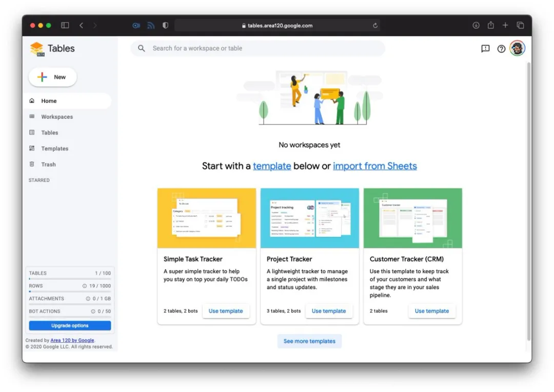Focus the workspace or table search field
The height and width of the screenshot is (392, 554).
pyautogui.click(x=258, y=48)
